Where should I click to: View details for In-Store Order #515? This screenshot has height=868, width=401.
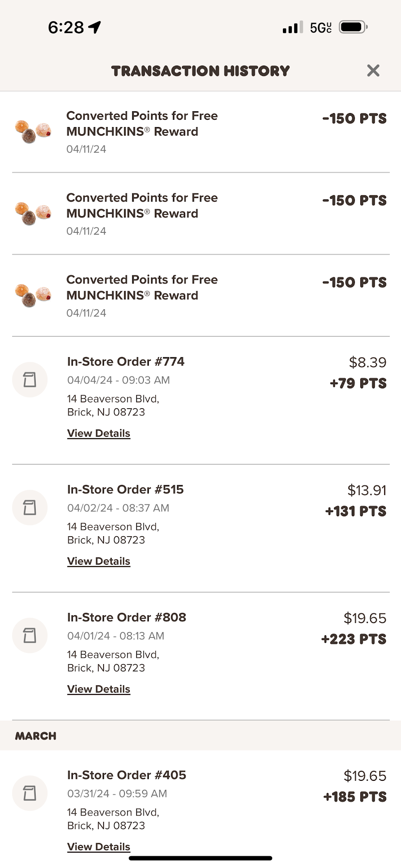(x=99, y=561)
